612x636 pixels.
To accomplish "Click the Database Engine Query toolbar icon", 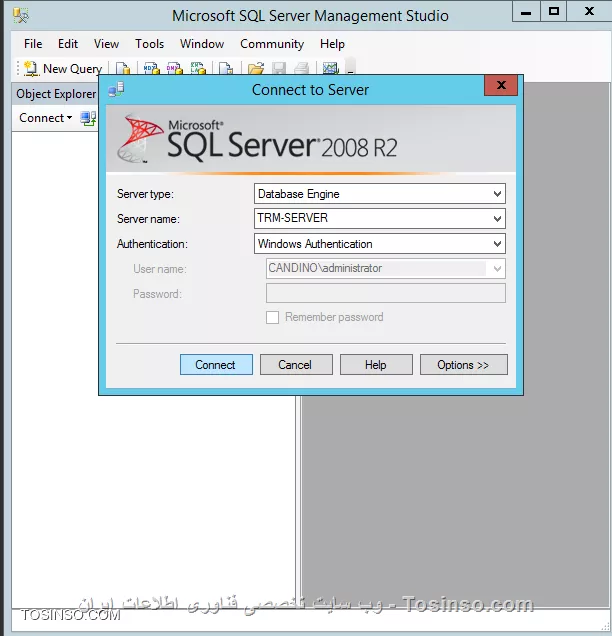I will 123,69.
